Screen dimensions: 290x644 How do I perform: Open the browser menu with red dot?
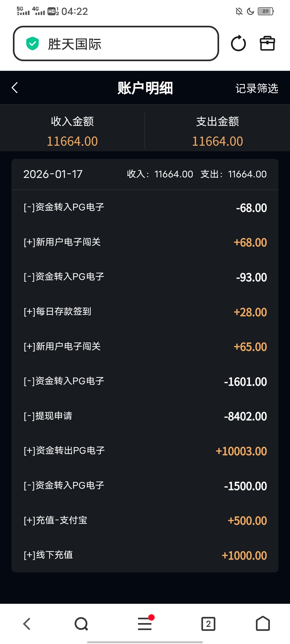point(145,624)
